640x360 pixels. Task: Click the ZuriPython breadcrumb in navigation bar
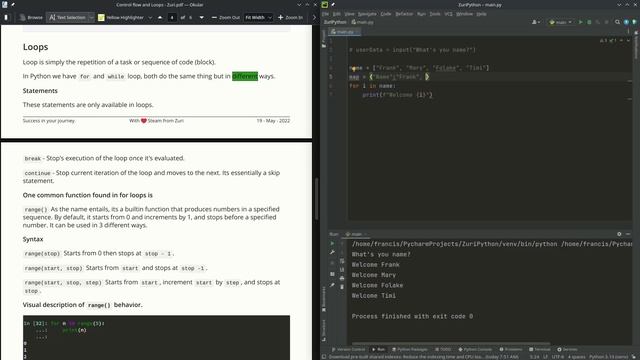(x=335, y=22)
